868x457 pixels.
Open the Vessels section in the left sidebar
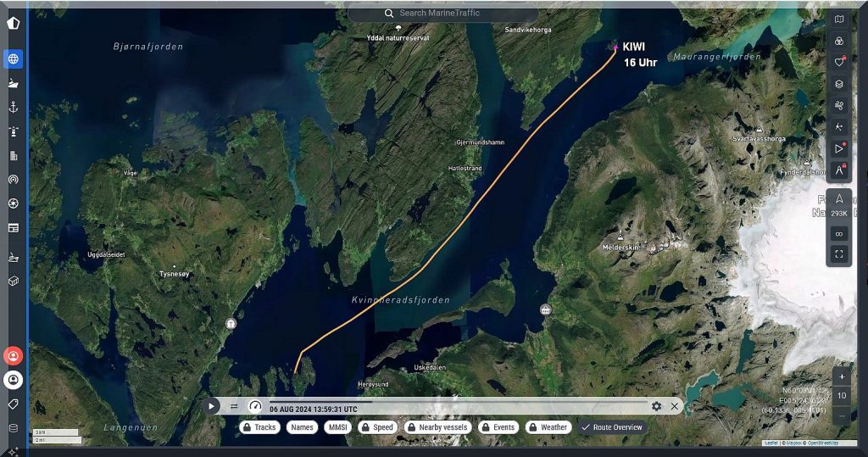pyautogui.click(x=13, y=83)
